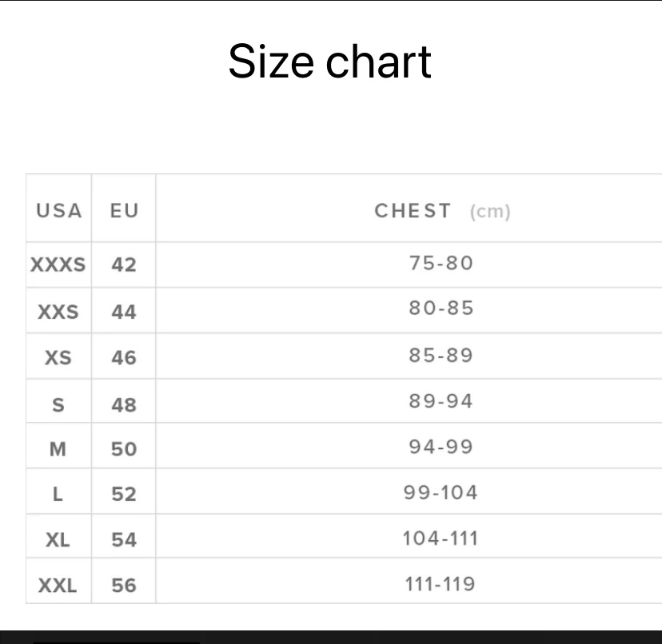Click the 89-94 chest range
This screenshot has height=644, width=662.
tap(441, 400)
